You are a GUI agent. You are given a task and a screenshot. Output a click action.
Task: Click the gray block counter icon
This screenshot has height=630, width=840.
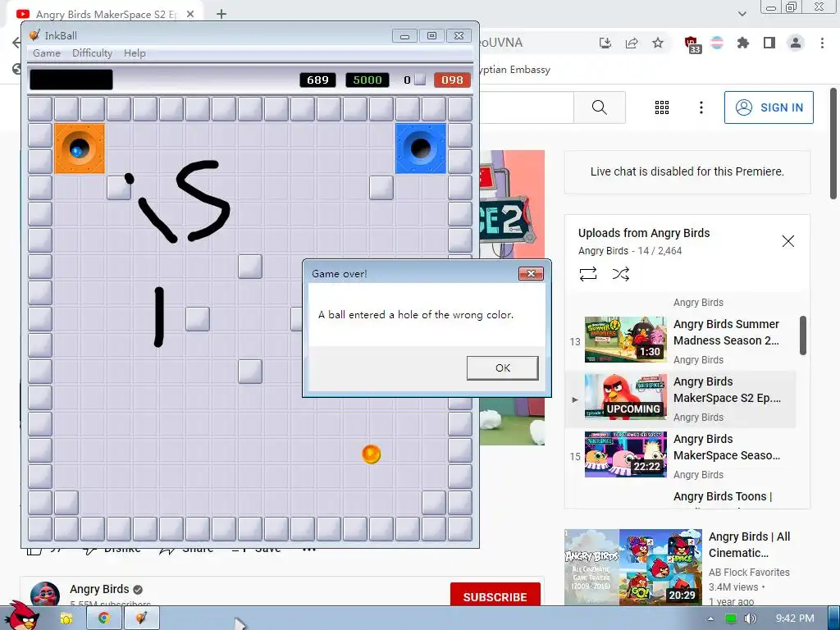click(421, 80)
